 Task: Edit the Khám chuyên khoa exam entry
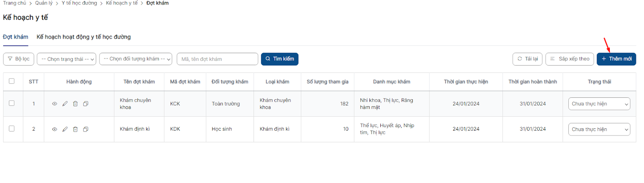[65, 104]
